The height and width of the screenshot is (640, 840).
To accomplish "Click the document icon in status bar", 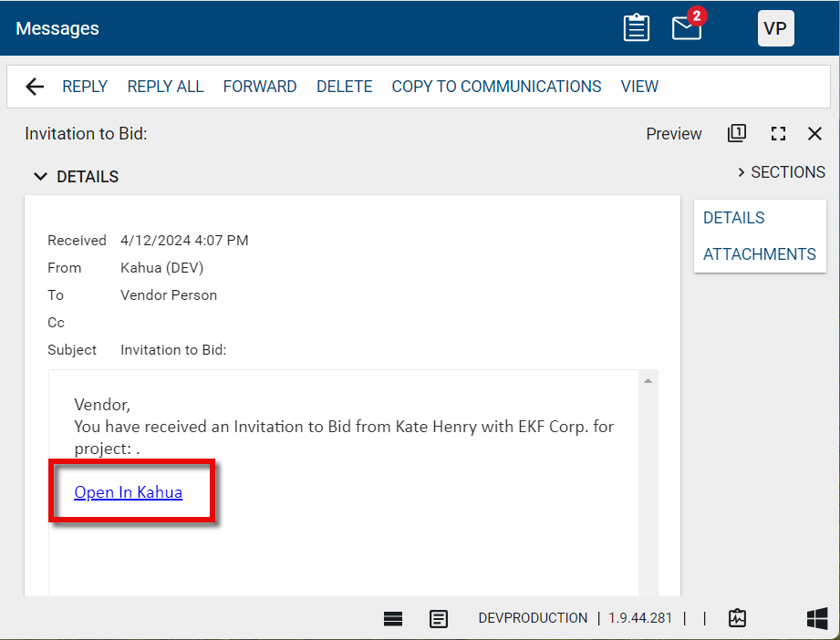I will (x=439, y=619).
